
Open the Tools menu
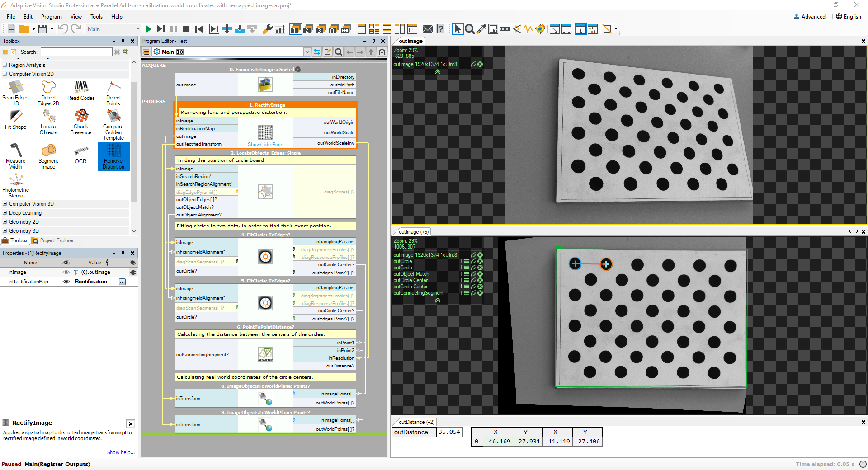click(96, 17)
